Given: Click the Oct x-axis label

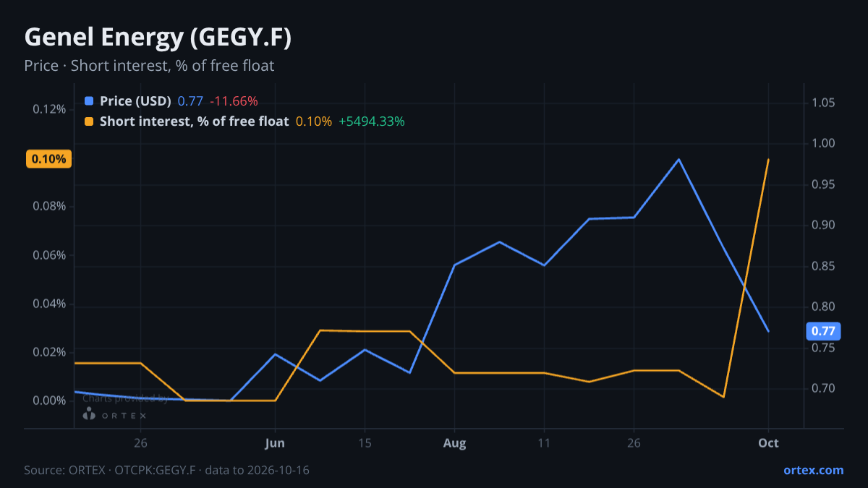Looking at the screenshot, I should (x=768, y=443).
